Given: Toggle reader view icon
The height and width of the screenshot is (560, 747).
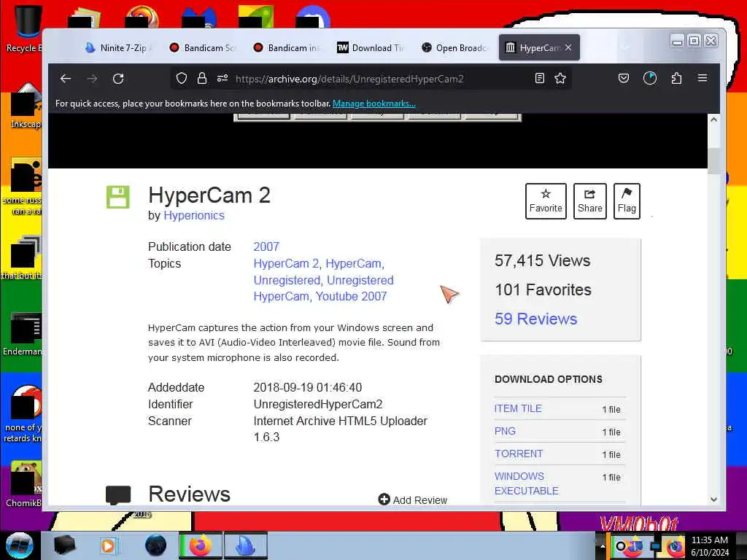Looking at the screenshot, I should coord(539,79).
